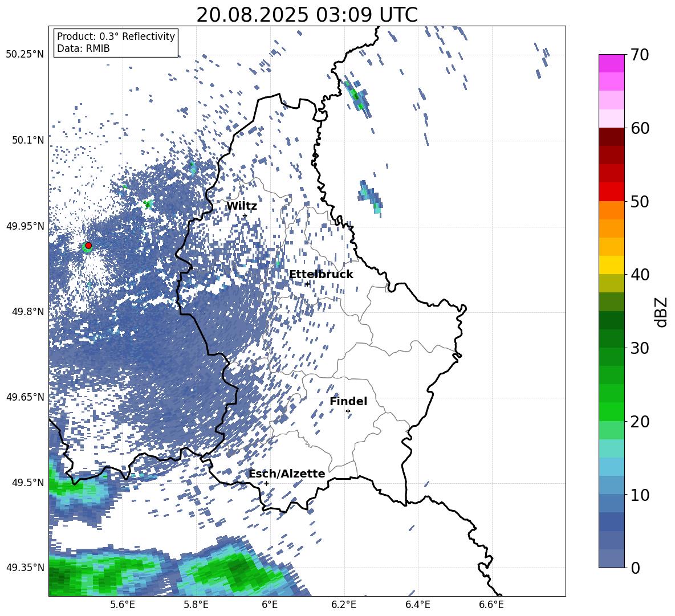The width and height of the screenshot is (675, 616).
Task: Click the 49.65°N latitude label
Action: tap(25, 397)
